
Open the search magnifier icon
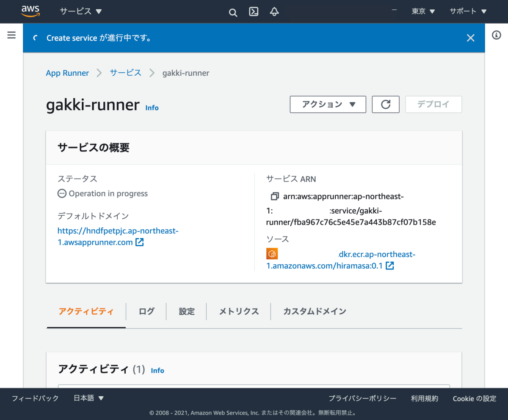233,12
